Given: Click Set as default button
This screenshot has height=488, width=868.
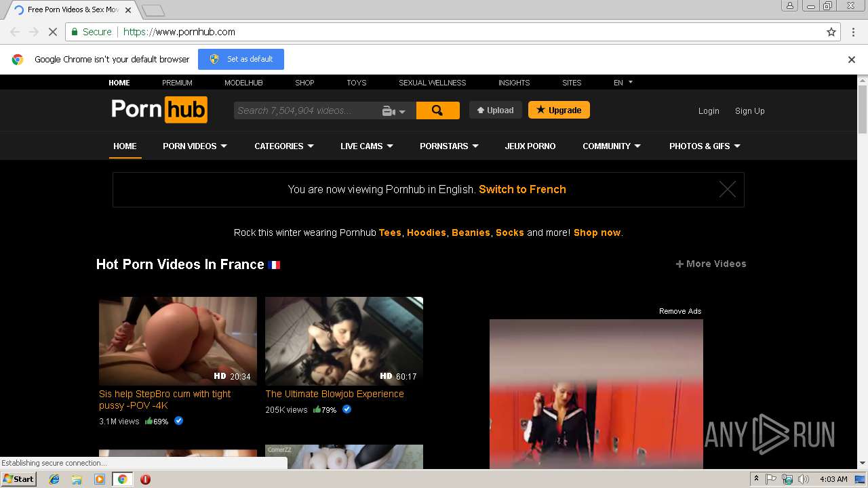Looking at the screenshot, I should pyautogui.click(x=241, y=59).
